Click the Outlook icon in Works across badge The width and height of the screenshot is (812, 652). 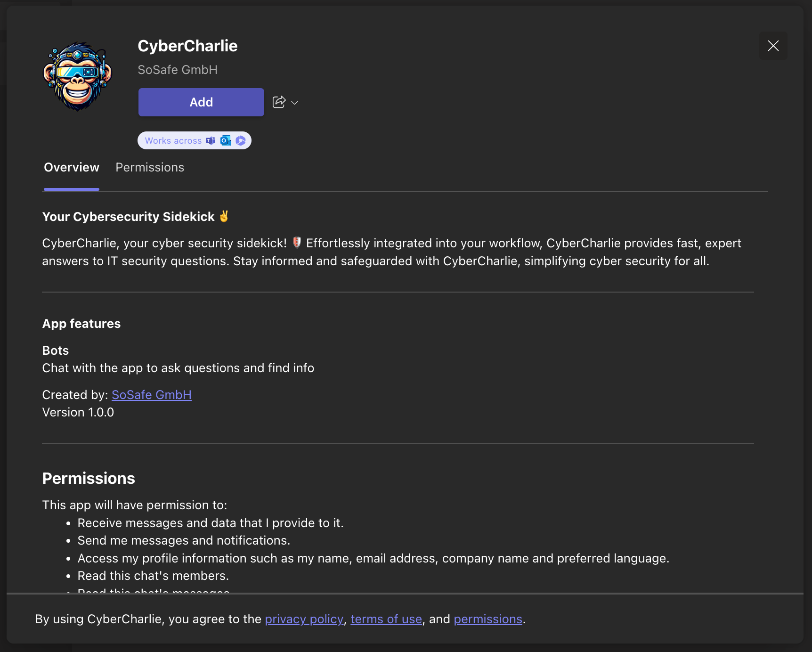click(225, 140)
